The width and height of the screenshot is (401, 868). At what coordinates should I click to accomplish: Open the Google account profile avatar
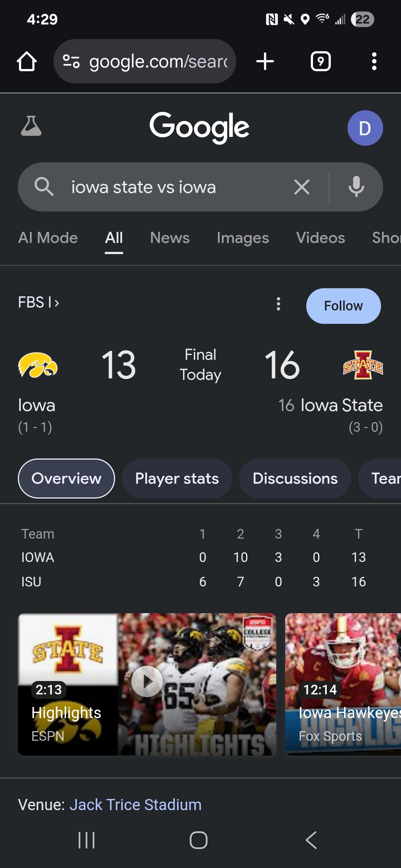point(365,128)
